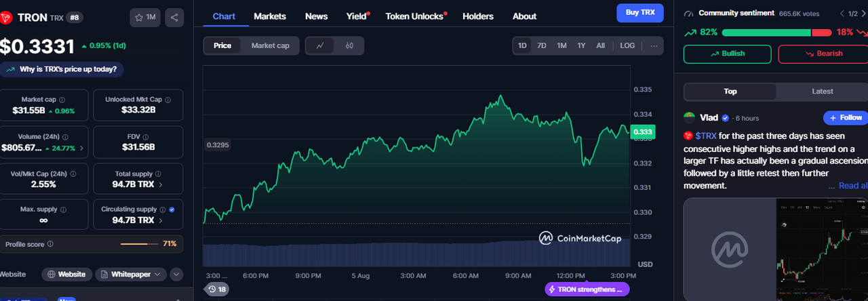Click Vlad's verified checkmark badge
868x301 pixels.
pos(725,118)
